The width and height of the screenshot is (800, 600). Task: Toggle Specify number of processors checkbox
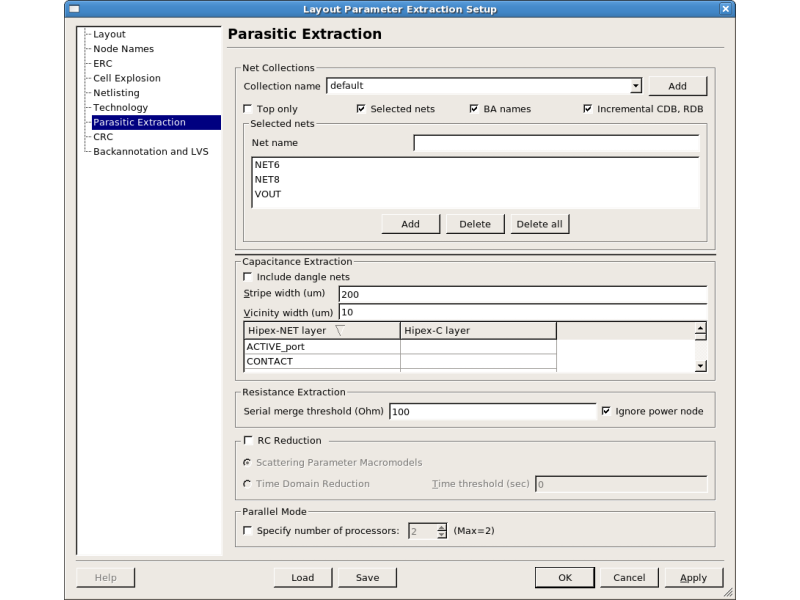[248, 531]
